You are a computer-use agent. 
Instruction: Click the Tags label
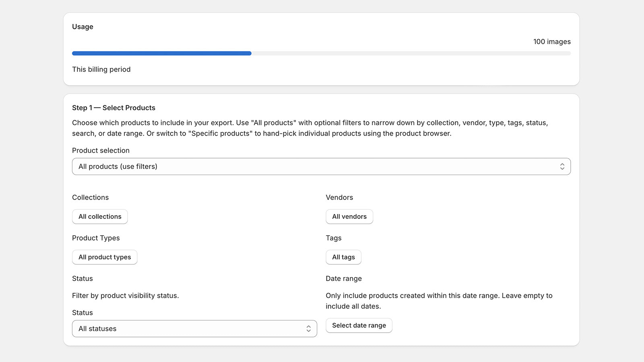tap(334, 238)
